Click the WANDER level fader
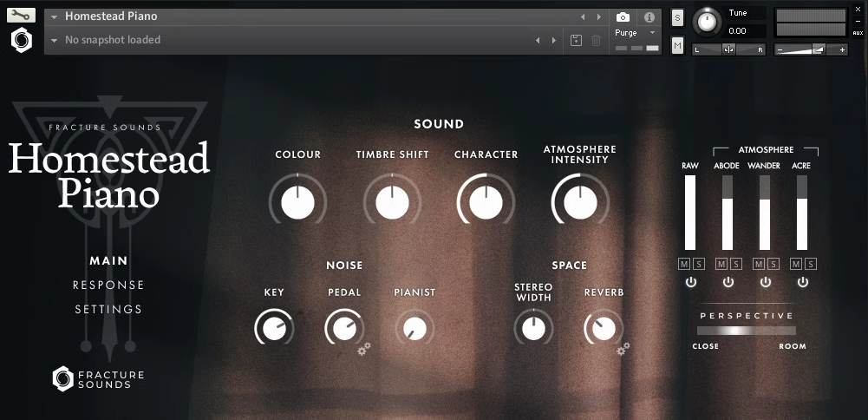Screen dimensions: 868x420 [765, 213]
